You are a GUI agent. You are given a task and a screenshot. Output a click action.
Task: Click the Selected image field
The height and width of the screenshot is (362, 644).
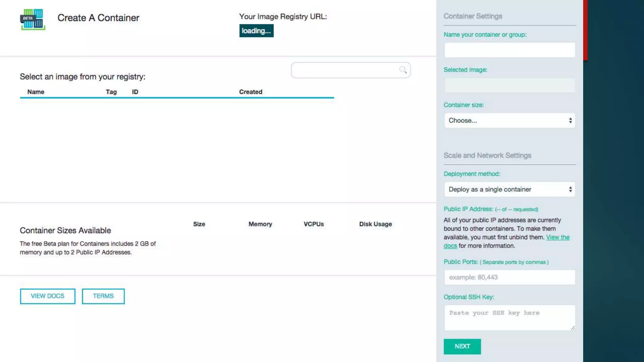(x=509, y=85)
